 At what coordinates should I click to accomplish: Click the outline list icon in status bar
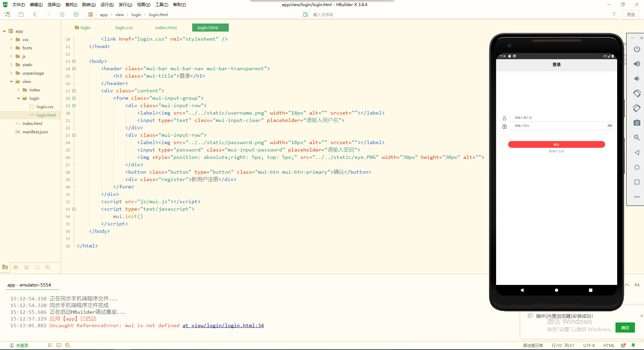pos(50,345)
